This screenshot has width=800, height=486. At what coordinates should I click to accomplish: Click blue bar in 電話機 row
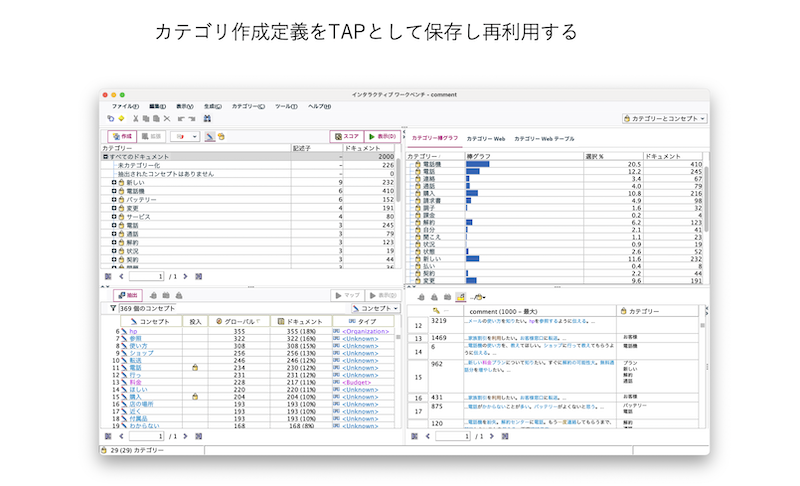click(x=478, y=164)
